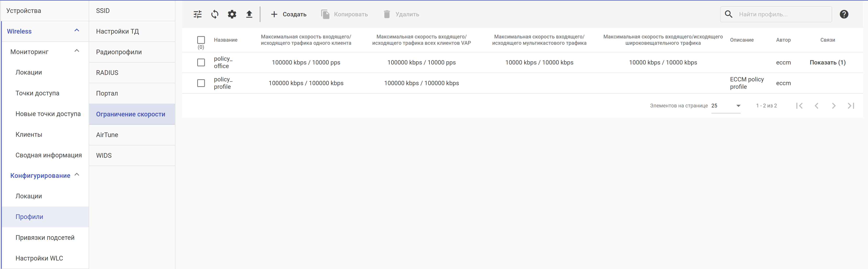Open the Радиопрофили menu item
The image size is (868, 269).
(119, 52)
